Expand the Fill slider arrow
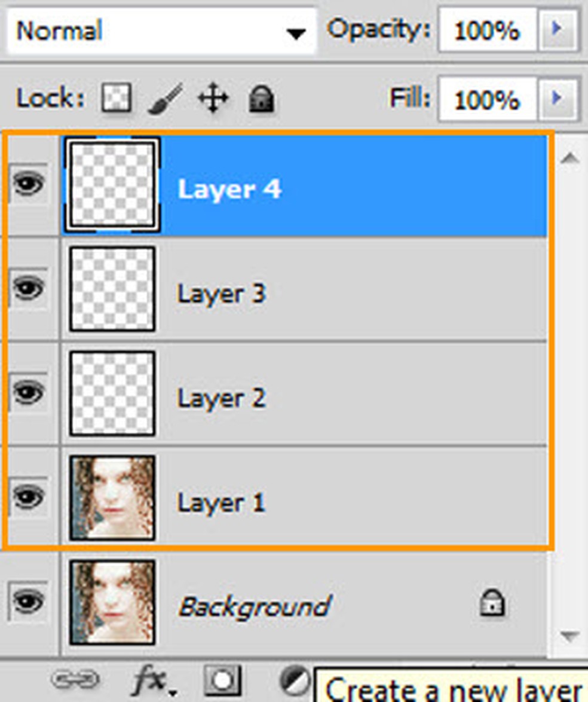The image size is (588, 702). (x=558, y=97)
